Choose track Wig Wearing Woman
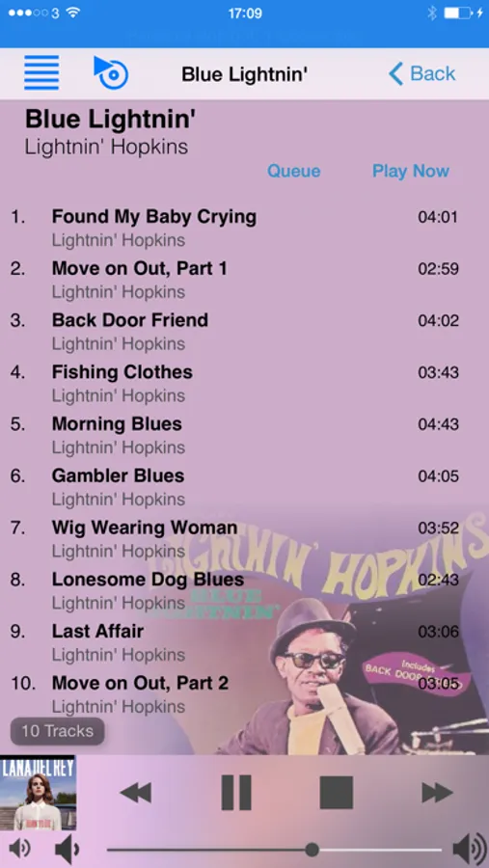Image resolution: width=489 pixels, height=868 pixels. click(244, 538)
